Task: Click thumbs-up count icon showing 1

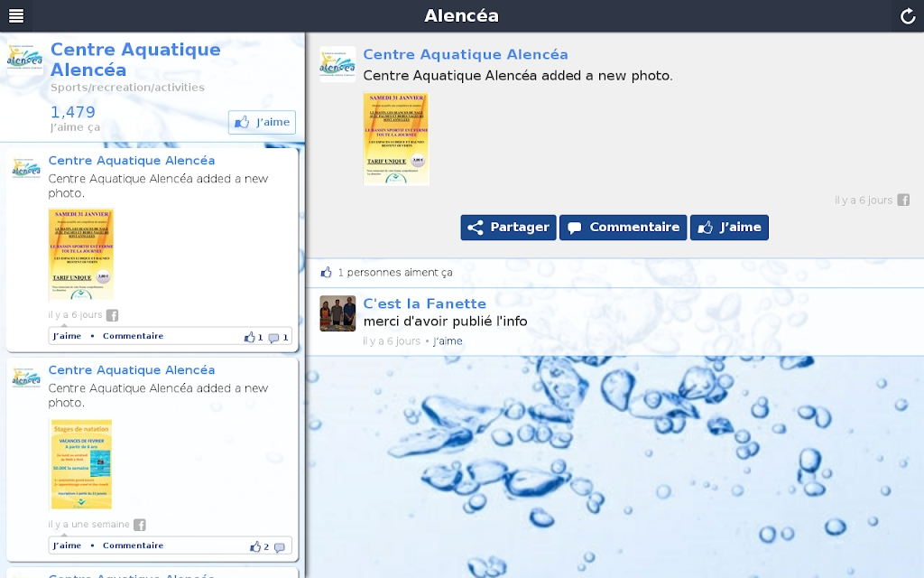Action: (x=254, y=338)
